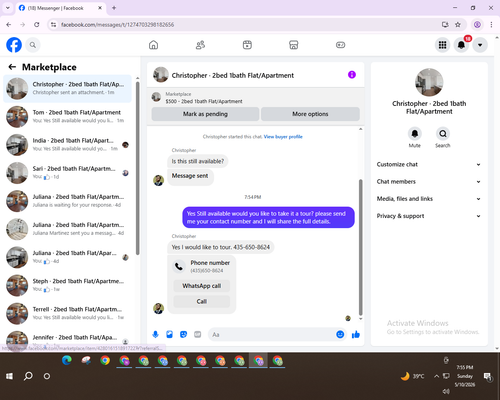This screenshot has height=400, width=500.
Task: Bookmark this page with star icon
Action: click(x=458, y=24)
